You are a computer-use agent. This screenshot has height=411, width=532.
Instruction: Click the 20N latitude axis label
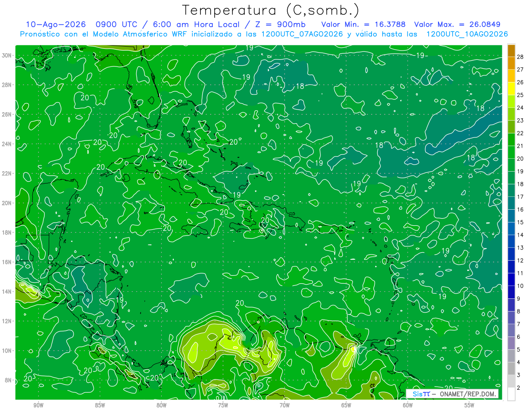[x=7, y=203]
